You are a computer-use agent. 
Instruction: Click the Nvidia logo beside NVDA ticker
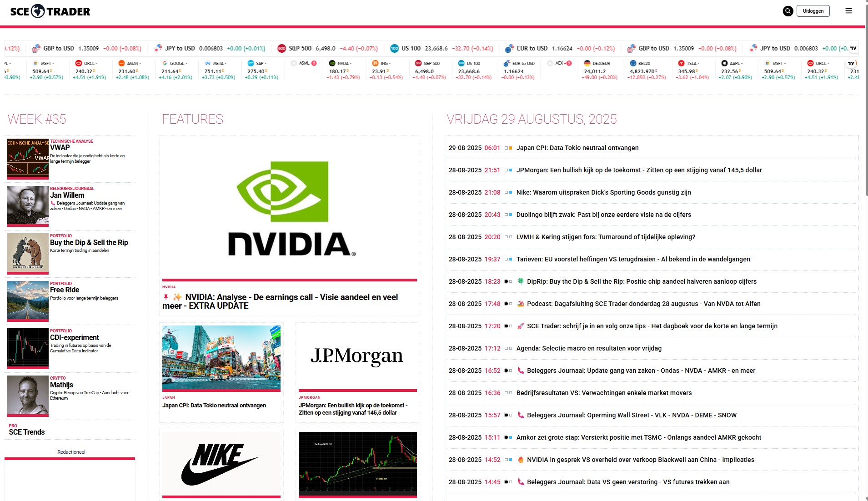(332, 63)
